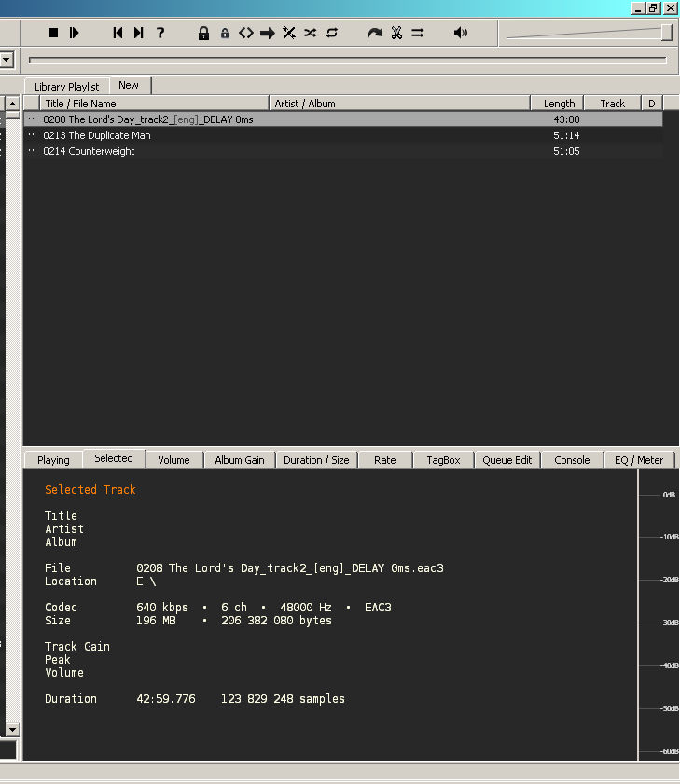Select track 0214 Counterweight

point(343,151)
